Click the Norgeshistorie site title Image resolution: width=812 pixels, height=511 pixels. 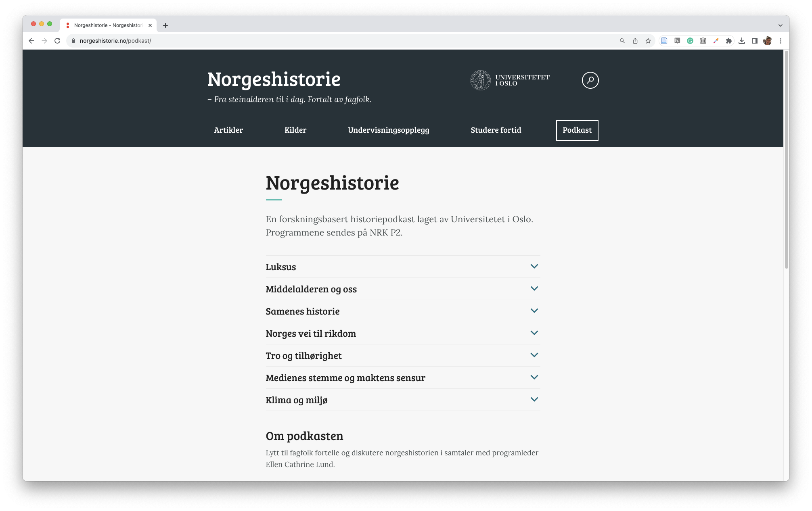274,79
